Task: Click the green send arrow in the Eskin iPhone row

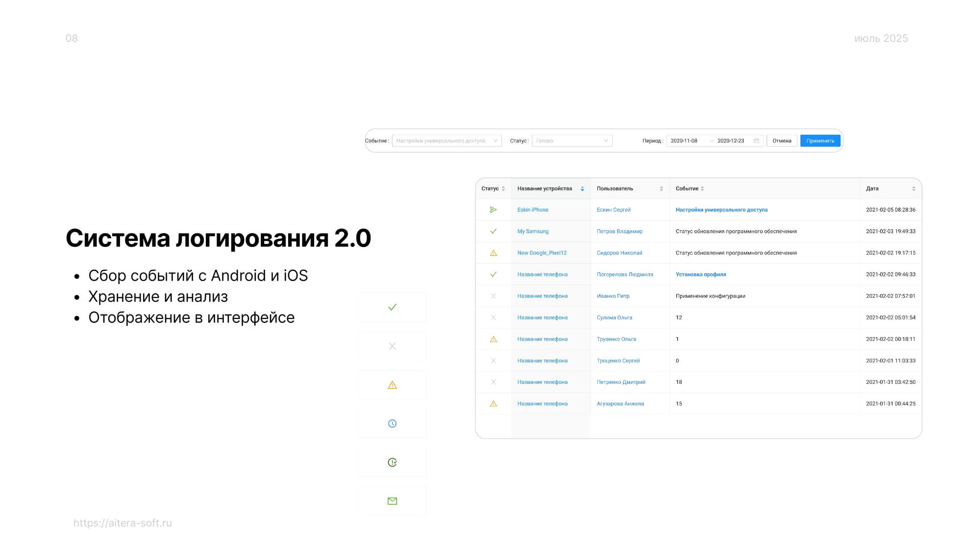Action: click(x=493, y=210)
